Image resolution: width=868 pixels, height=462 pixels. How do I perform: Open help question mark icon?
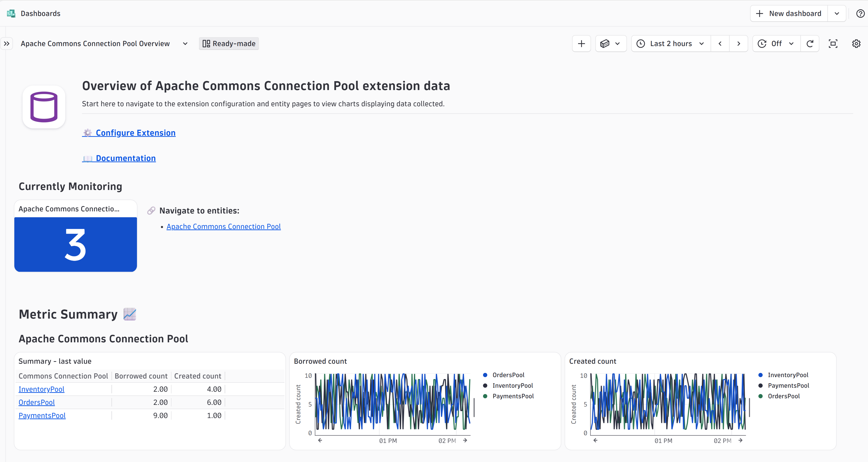tap(860, 13)
